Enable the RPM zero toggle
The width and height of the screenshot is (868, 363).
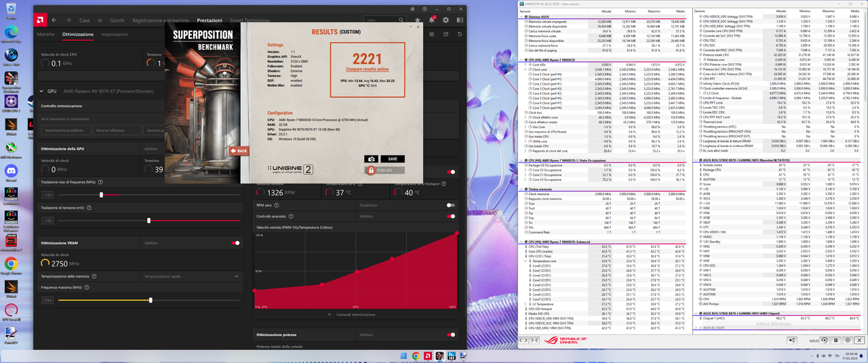click(450, 205)
